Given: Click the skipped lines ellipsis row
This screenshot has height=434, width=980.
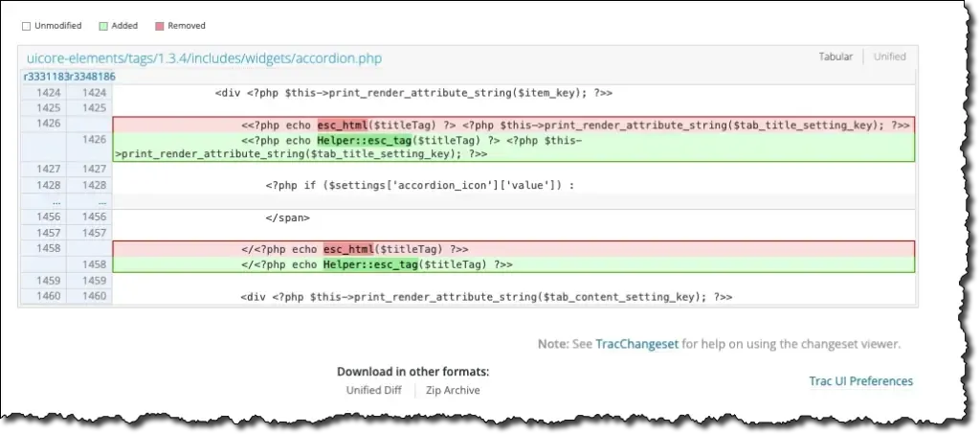Looking at the screenshot, I should pos(467,202).
